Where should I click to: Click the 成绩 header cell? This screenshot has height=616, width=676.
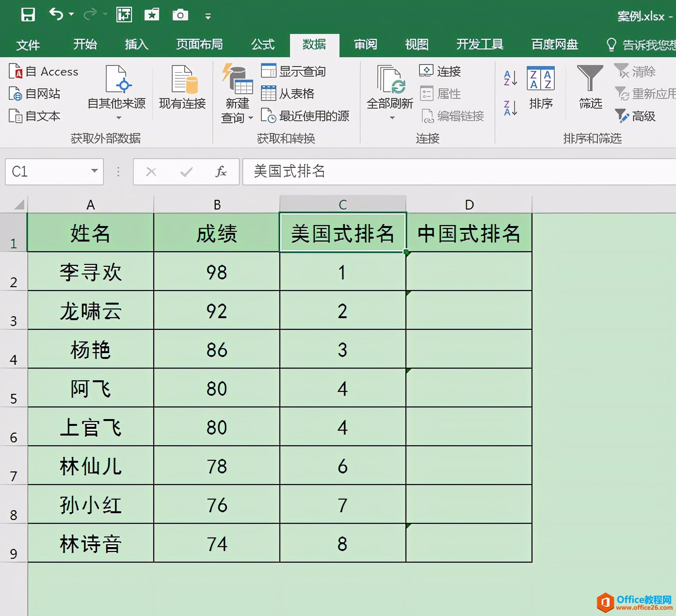217,233
